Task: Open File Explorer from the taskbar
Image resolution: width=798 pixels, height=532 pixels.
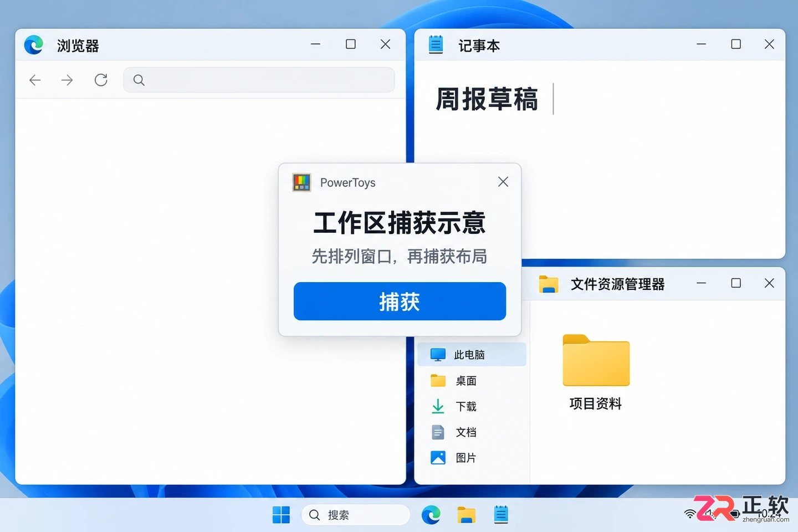Action: 466,515
